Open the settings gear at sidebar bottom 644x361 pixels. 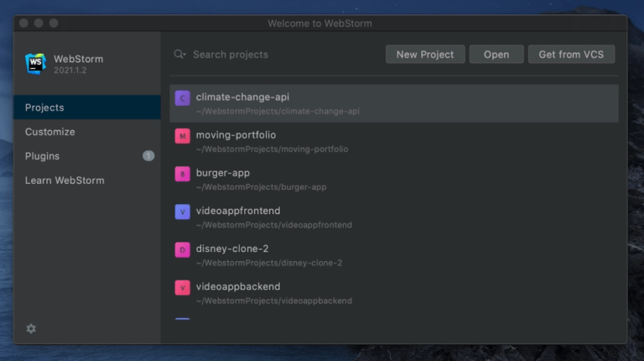tap(31, 328)
